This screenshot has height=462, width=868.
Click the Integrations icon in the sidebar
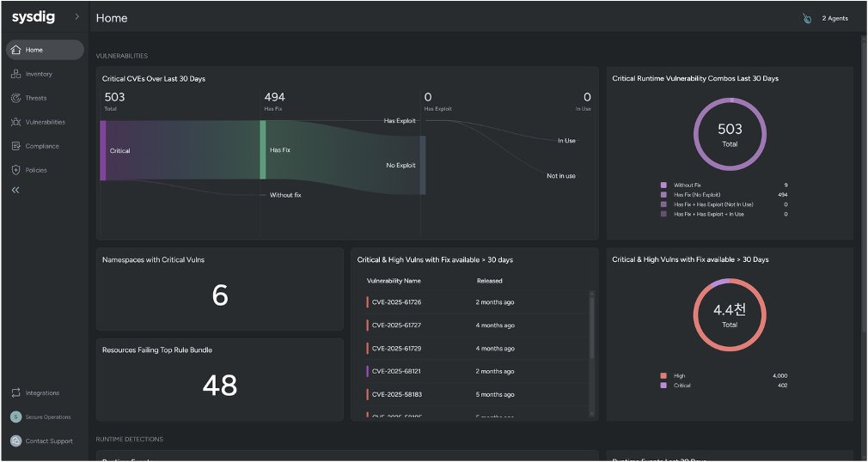point(16,392)
